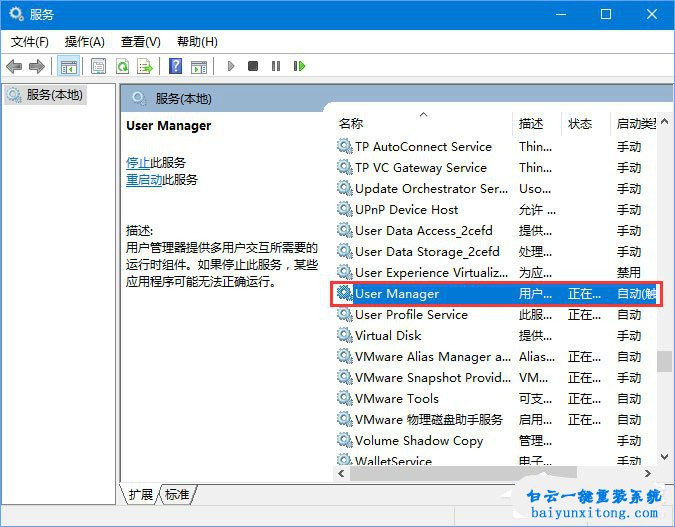Click gear icon of User Data Access_2cefd
Screen dimensions: 675x527
344,230
